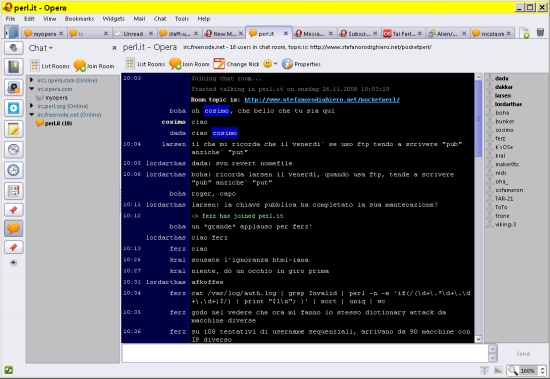Open the Bookmarks menu

click(79, 19)
